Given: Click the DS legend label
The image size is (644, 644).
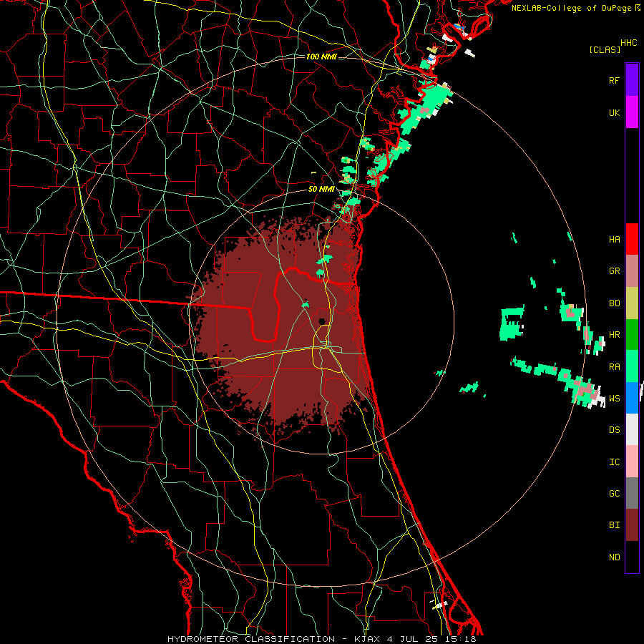Looking at the screenshot, I should click(614, 430).
